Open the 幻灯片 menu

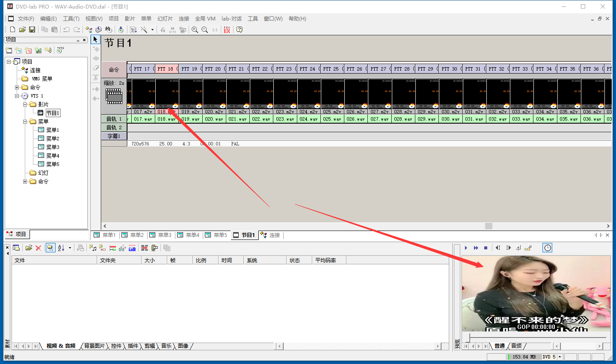pyautogui.click(x=165, y=19)
